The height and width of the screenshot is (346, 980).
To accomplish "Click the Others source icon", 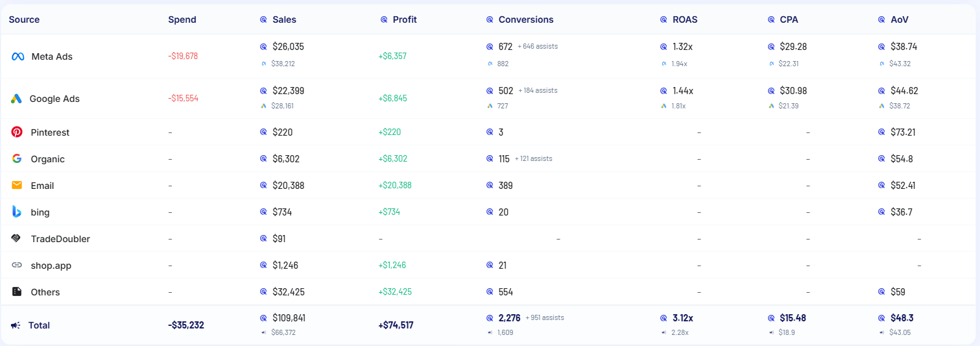I will (x=17, y=292).
